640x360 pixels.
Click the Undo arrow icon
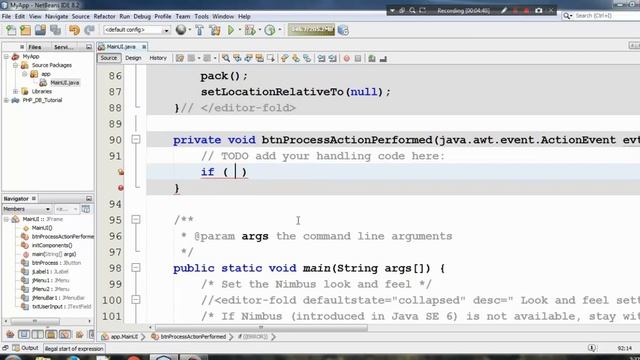[x=74, y=30]
